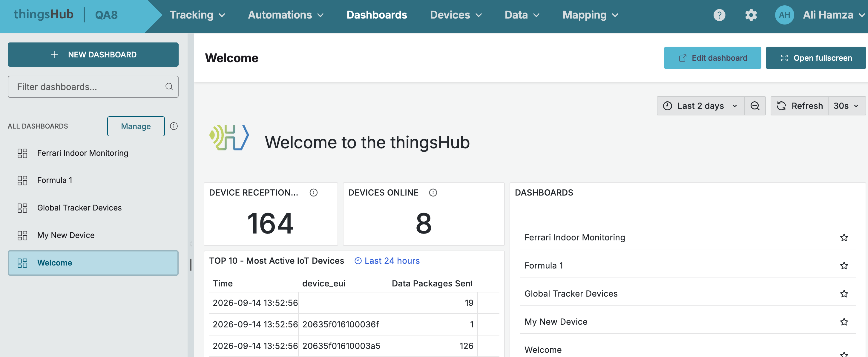Open the Last 2 days time range picker
Screen dimensions: 868x357
coord(700,106)
